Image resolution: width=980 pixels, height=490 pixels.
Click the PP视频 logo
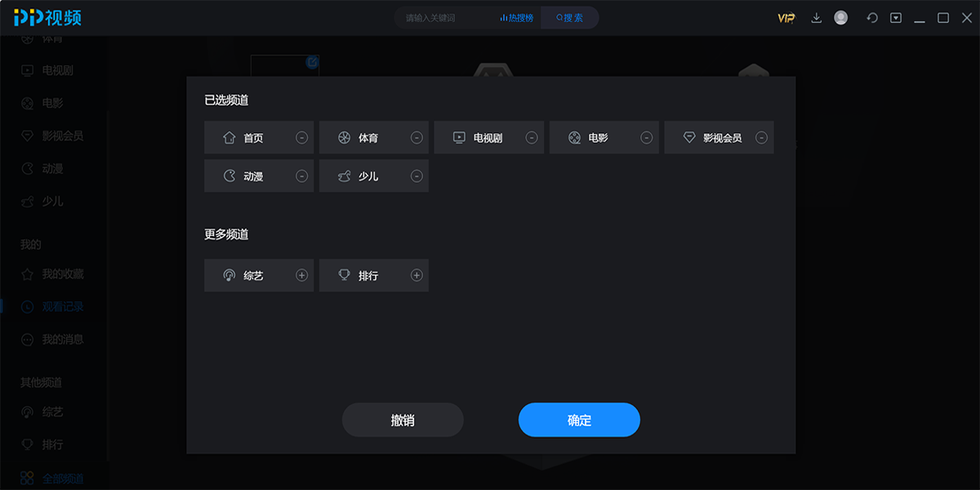click(47, 18)
